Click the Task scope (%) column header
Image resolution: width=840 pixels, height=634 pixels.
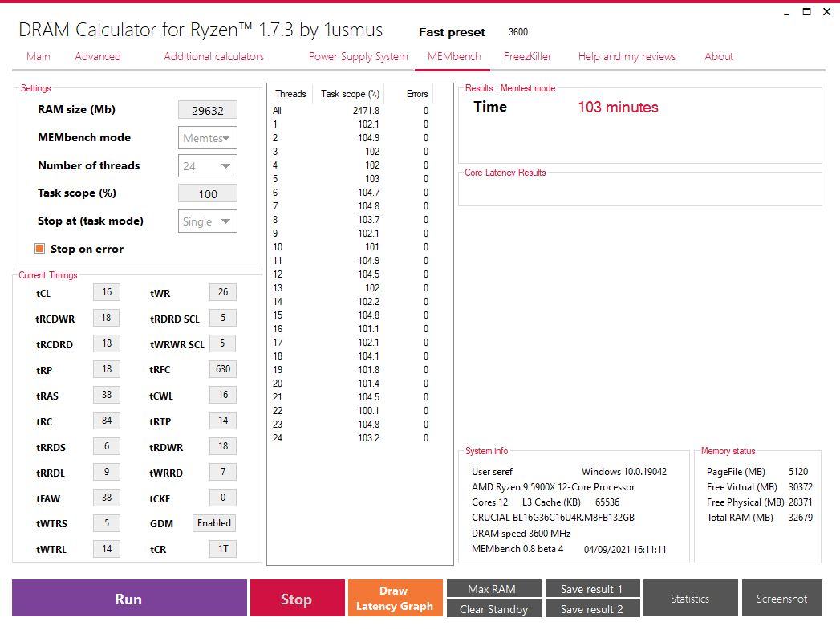[350, 94]
